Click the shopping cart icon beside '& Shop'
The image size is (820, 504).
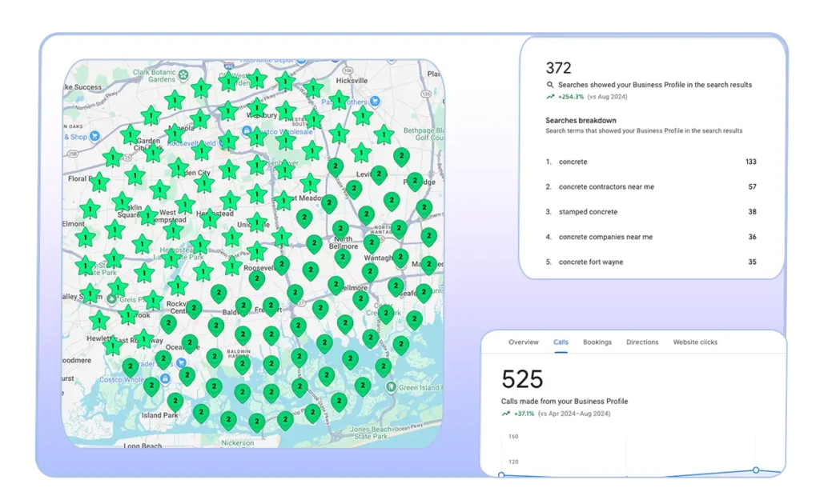pos(95,137)
